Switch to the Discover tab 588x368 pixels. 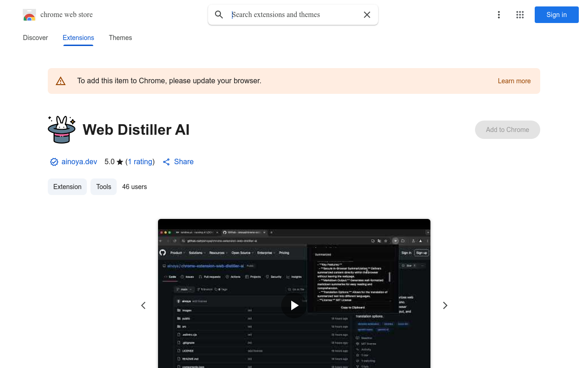[x=35, y=38]
